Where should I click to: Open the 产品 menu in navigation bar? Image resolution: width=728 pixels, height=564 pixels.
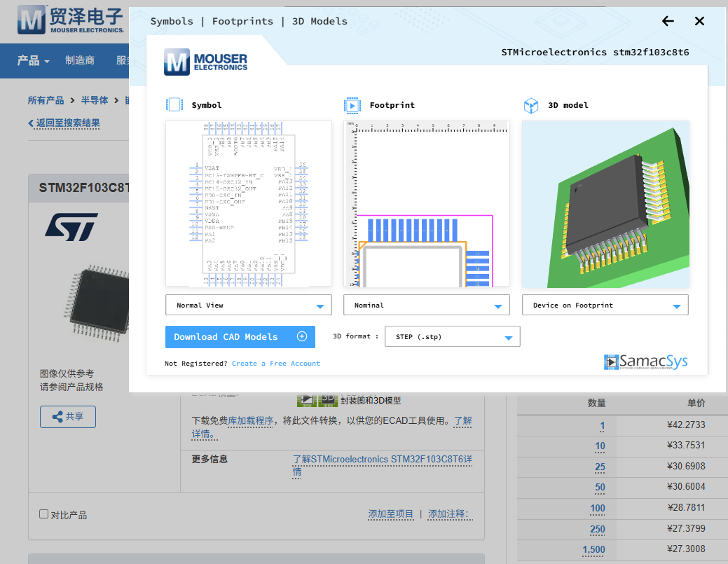[33, 60]
